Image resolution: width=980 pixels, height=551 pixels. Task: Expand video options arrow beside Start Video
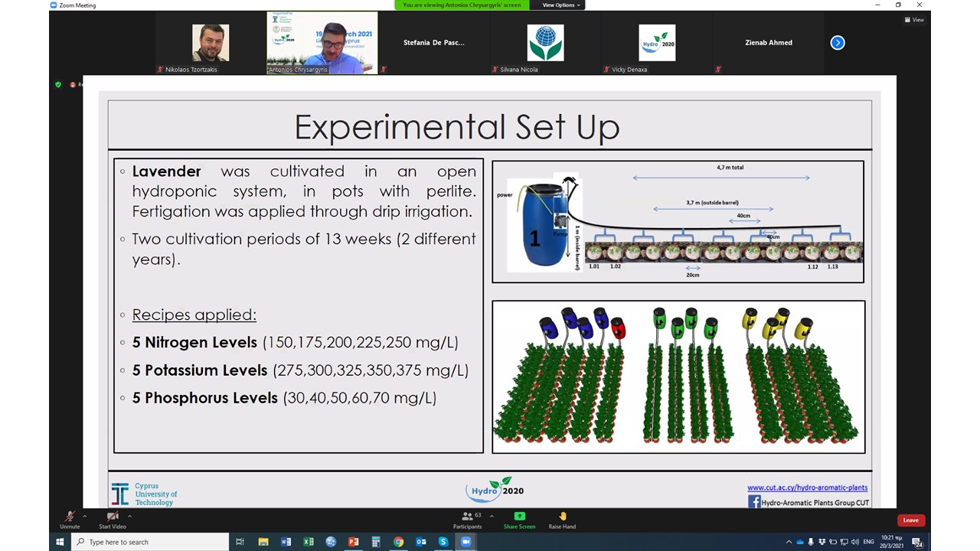tap(129, 516)
